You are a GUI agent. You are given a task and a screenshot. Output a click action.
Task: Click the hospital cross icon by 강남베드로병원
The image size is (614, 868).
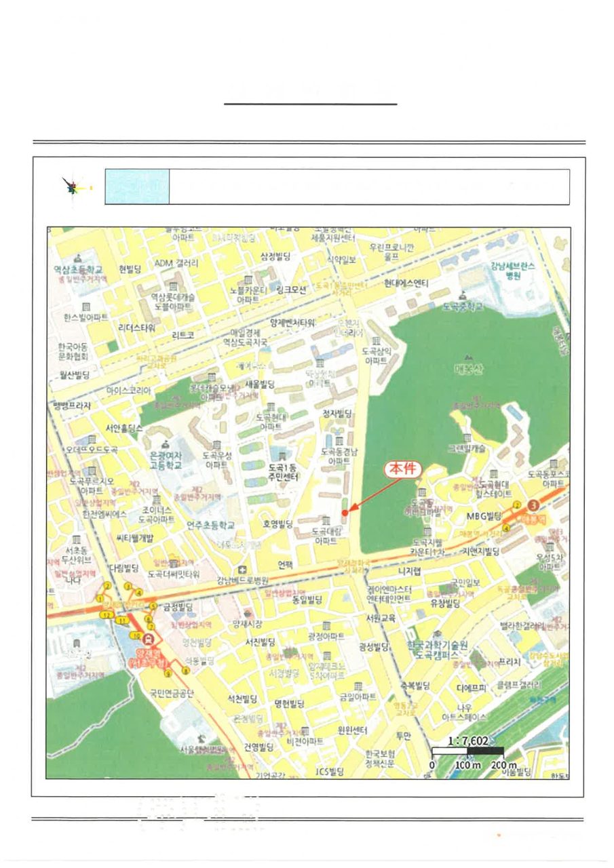[242, 569]
